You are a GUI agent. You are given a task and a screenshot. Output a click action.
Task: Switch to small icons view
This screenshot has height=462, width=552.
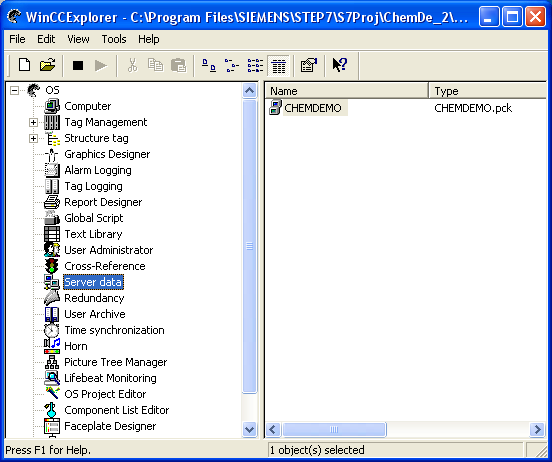(x=232, y=65)
